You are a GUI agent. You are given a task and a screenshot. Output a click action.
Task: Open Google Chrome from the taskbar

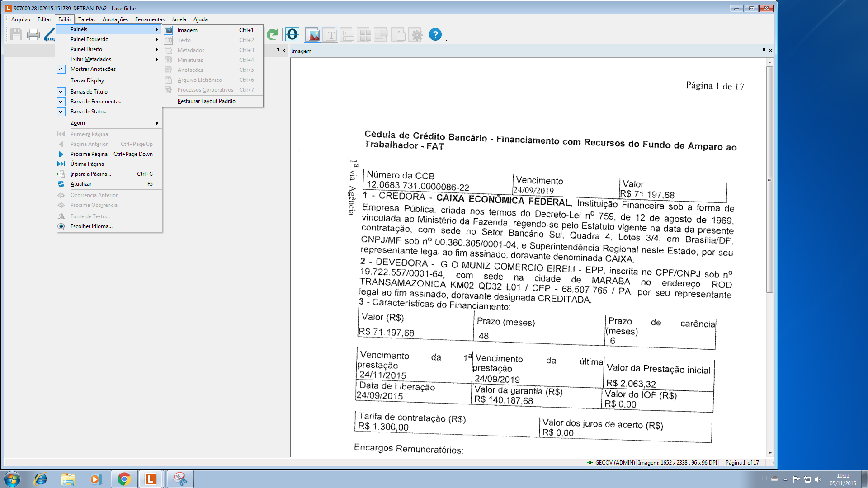tap(124, 479)
